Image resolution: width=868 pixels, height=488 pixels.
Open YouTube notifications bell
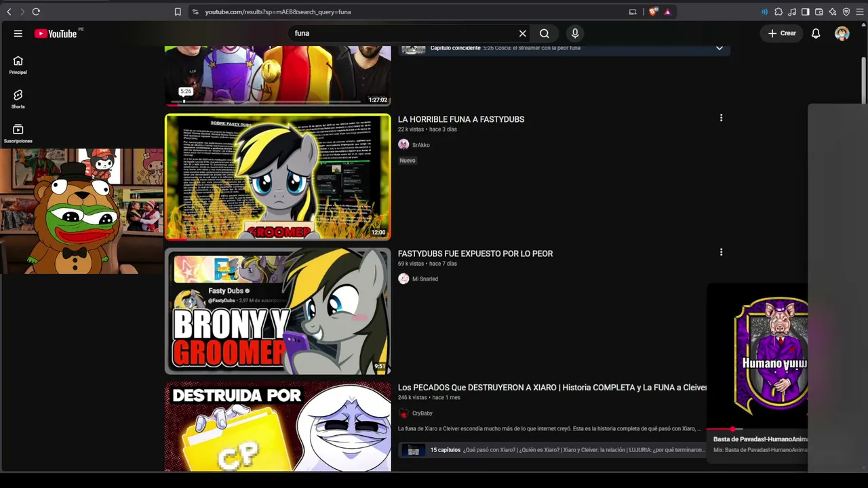pos(816,33)
